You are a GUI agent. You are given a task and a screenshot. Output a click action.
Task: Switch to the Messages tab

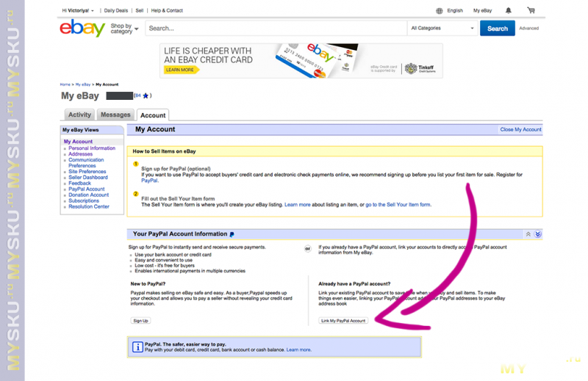(115, 115)
